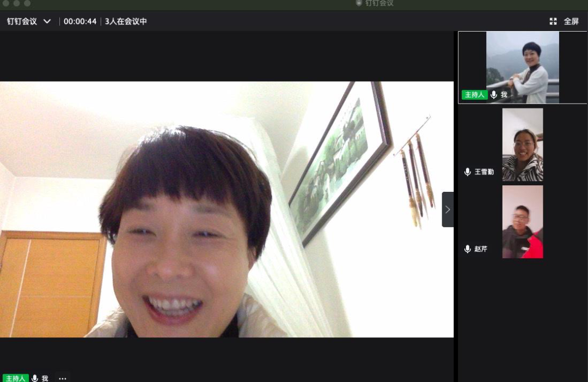Click 主持人 badge in top-right video tile
Screen dimensions: 588x382
click(x=474, y=95)
